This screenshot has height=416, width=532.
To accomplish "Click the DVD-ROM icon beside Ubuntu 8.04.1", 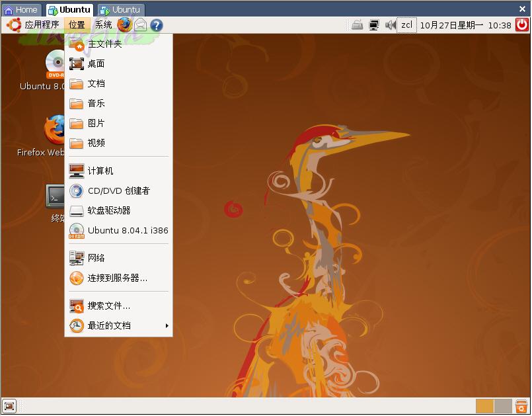I will pos(77,231).
